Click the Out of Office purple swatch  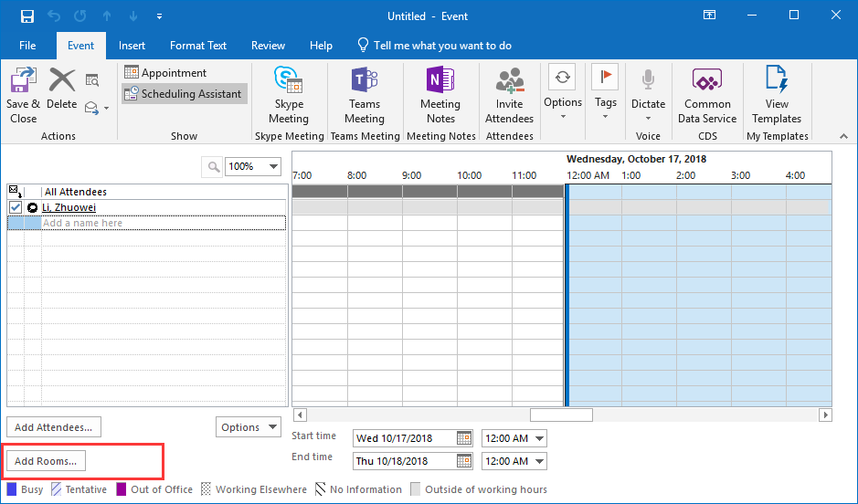122,488
